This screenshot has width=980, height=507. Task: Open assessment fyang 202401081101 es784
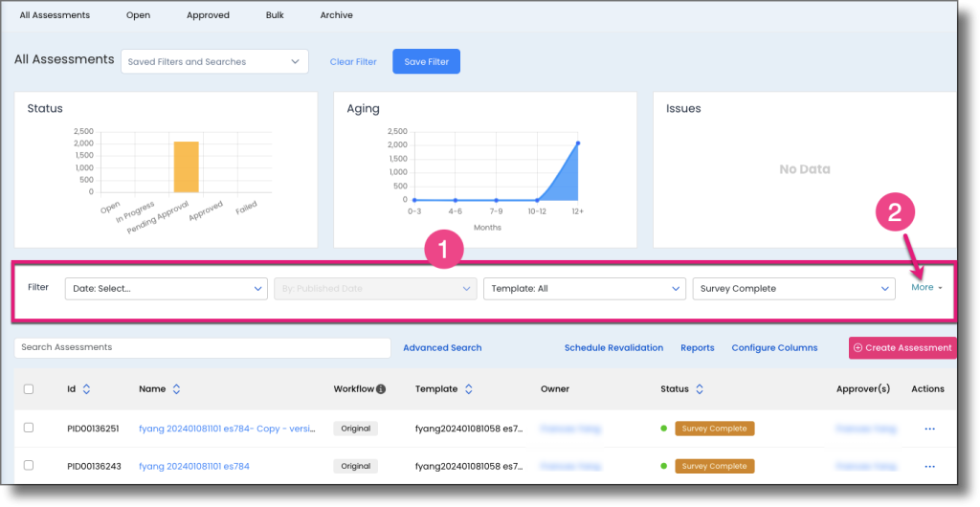(x=193, y=467)
